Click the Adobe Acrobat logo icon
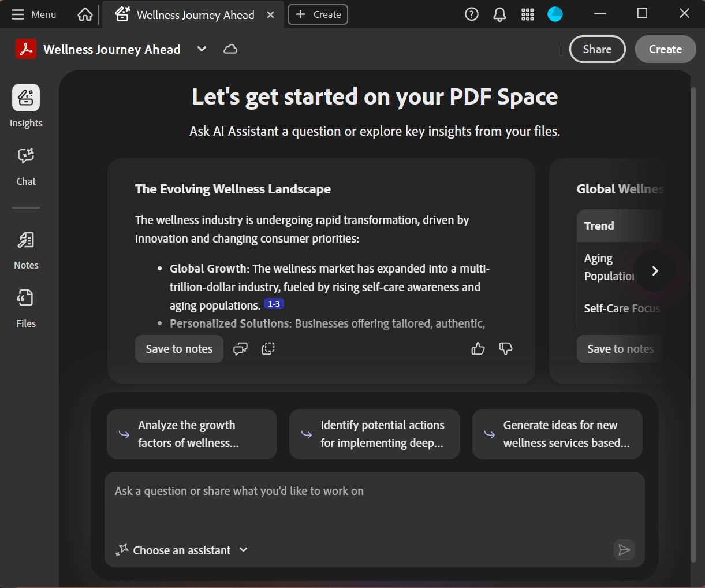Image resolution: width=705 pixels, height=588 pixels. [26, 49]
